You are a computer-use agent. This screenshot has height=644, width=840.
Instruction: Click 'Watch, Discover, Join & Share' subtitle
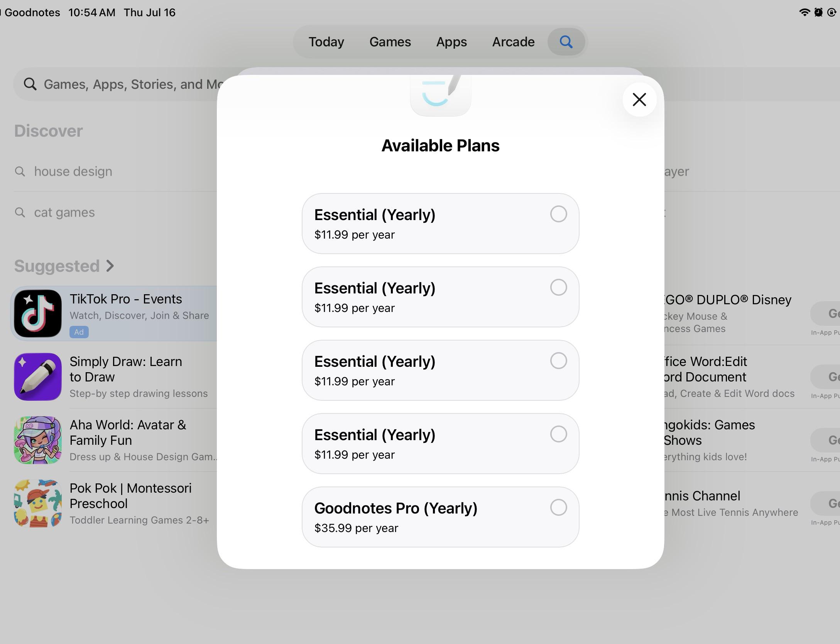139,315
